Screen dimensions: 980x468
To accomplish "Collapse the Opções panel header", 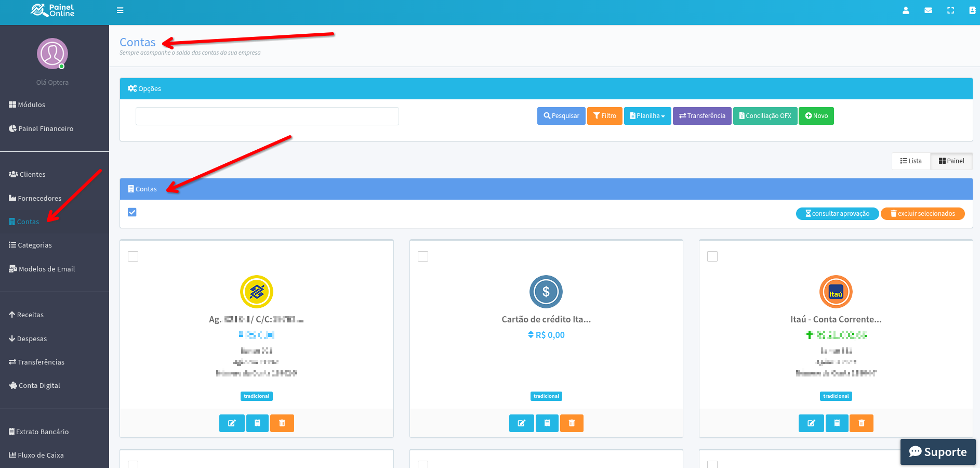I will tap(144, 89).
